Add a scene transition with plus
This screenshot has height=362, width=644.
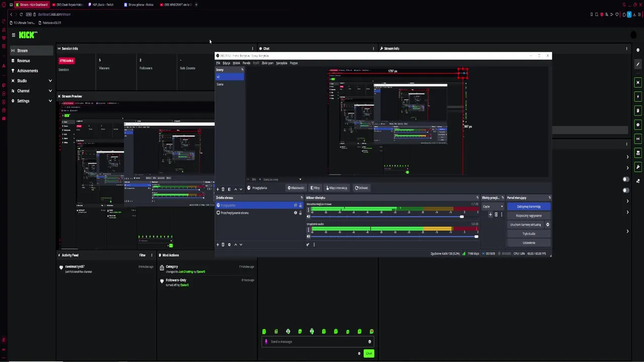pos(490,215)
